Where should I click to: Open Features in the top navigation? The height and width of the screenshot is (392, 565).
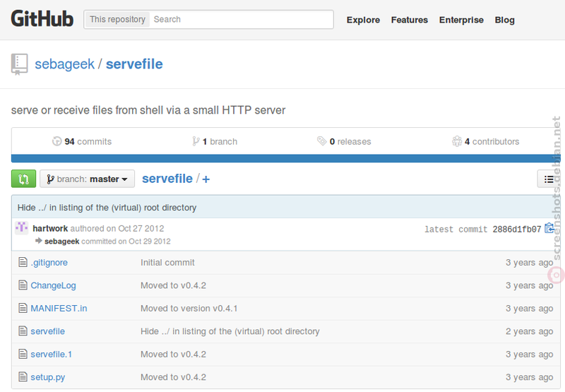tap(410, 20)
